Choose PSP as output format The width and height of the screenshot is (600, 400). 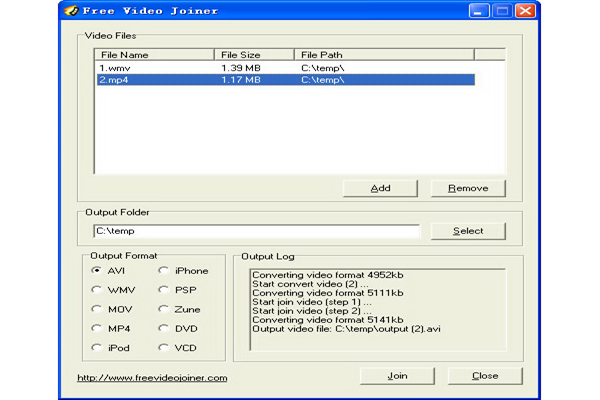pos(164,290)
